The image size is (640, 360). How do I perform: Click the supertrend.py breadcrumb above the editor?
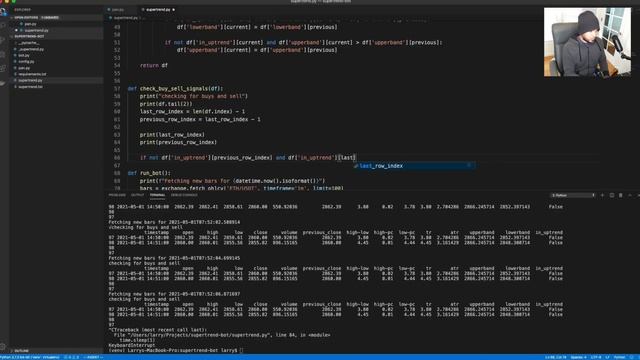click(125, 18)
